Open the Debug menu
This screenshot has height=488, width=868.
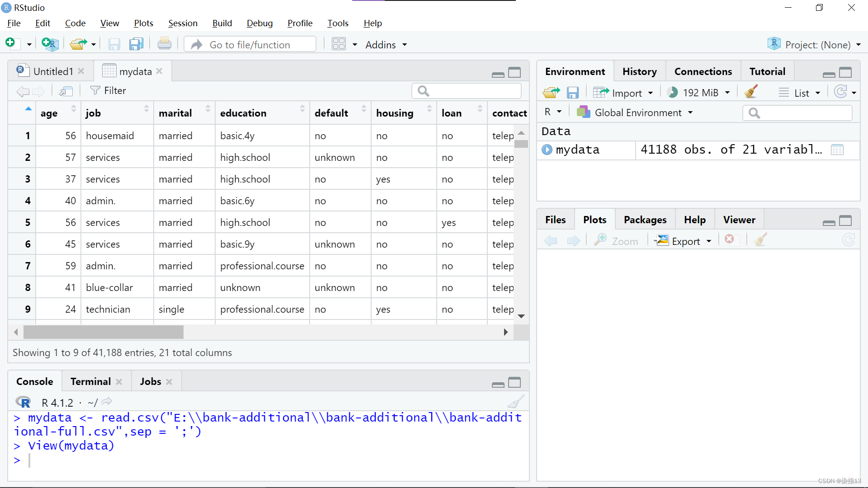click(259, 23)
